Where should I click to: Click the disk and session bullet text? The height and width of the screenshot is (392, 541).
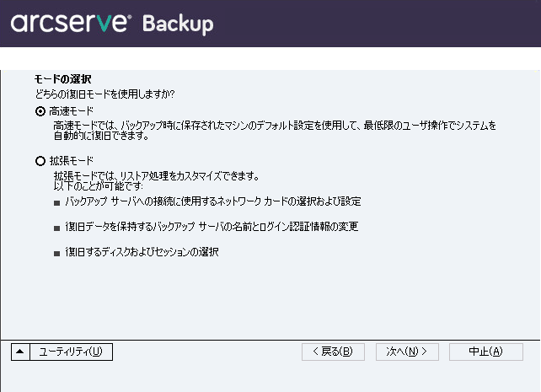[142, 252]
